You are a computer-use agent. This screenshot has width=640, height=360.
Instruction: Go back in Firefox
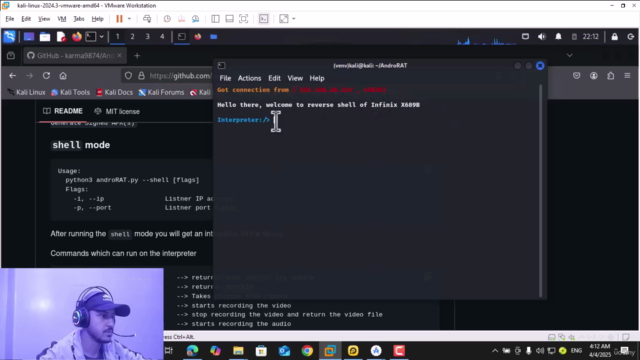(13, 76)
